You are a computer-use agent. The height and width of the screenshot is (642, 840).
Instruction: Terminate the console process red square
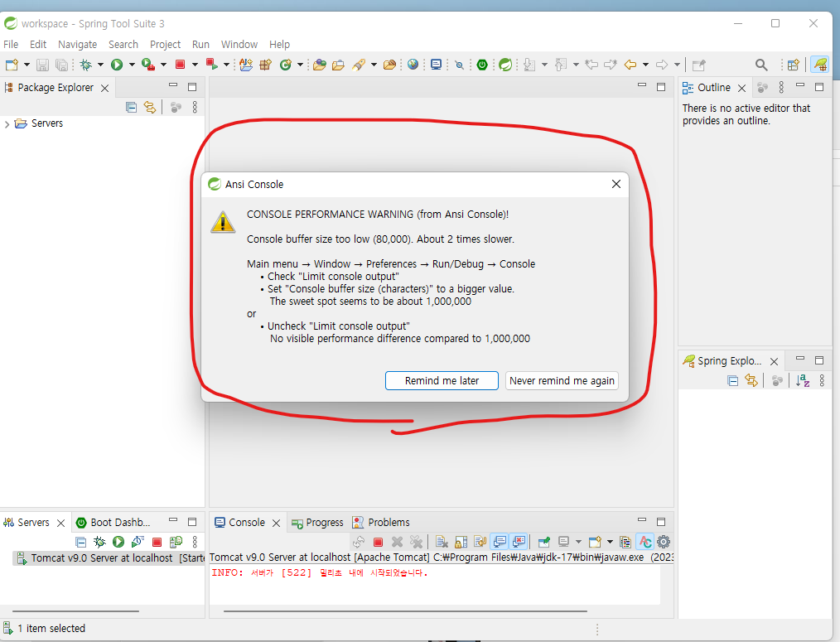click(x=378, y=542)
